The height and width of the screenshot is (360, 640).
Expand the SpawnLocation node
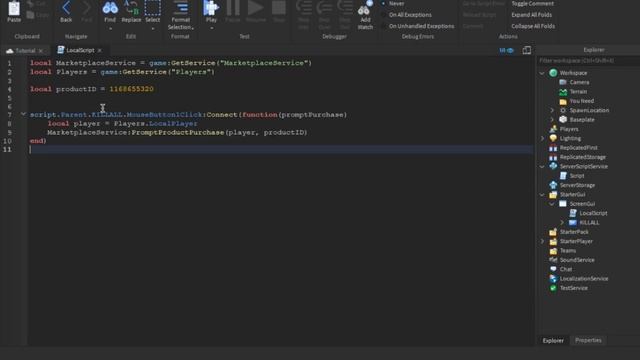[x=552, y=111]
